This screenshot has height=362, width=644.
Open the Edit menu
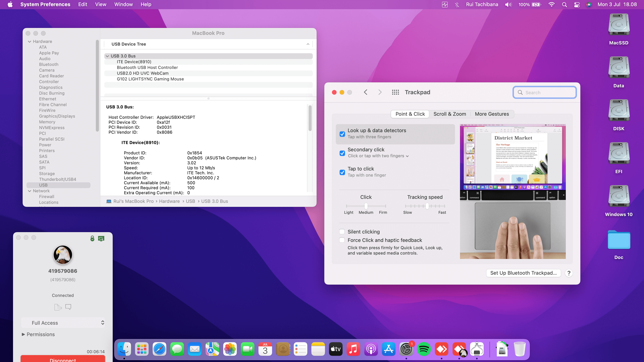(x=82, y=4)
